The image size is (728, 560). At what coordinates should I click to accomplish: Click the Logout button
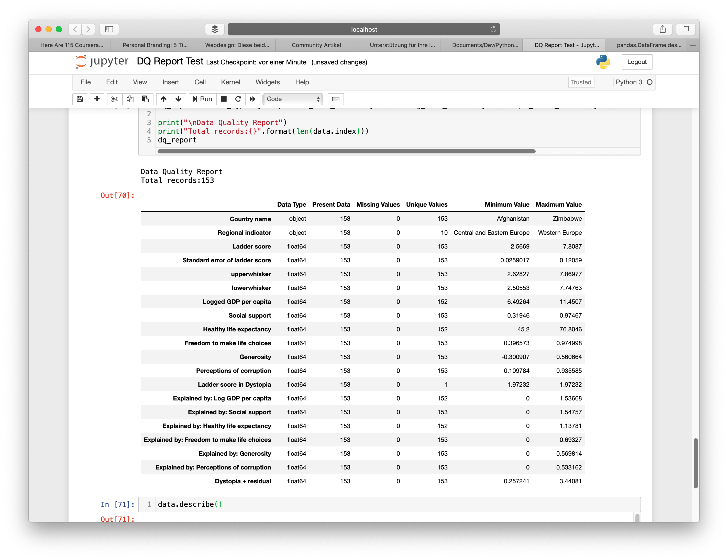click(x=637, y=62)
